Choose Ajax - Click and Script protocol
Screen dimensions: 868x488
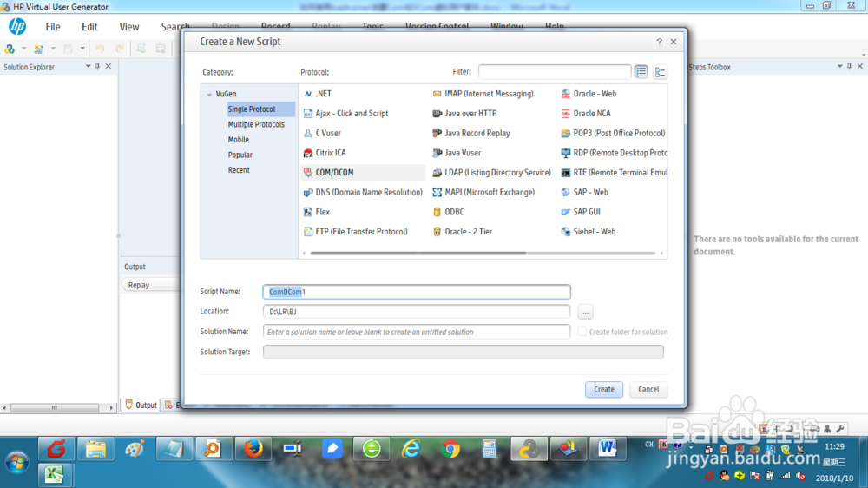(x=346, y=113)
